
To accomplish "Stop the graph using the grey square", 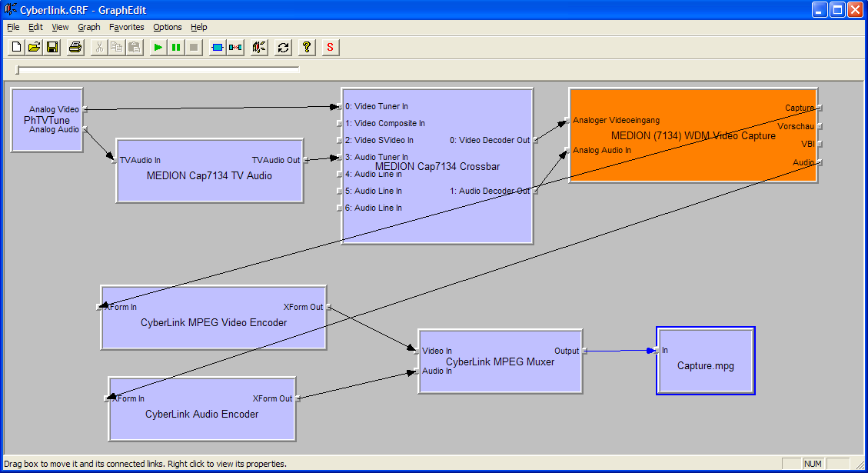I will [194, 48].
